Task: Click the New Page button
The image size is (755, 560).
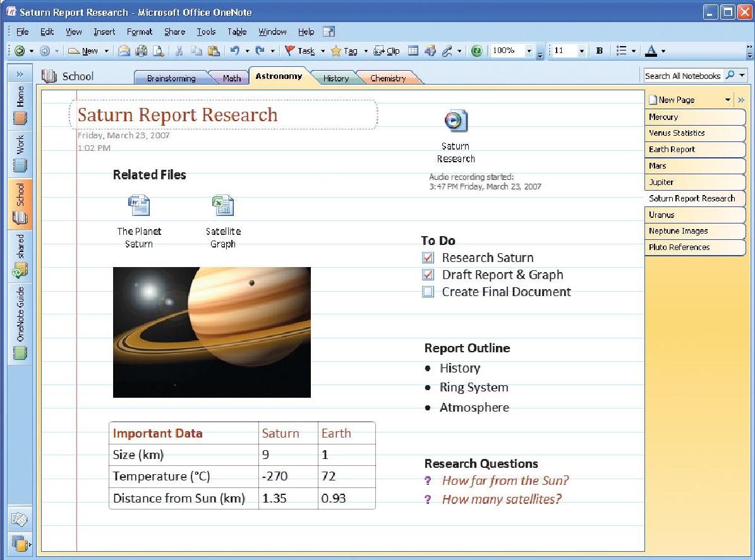Action: [672, 100]
